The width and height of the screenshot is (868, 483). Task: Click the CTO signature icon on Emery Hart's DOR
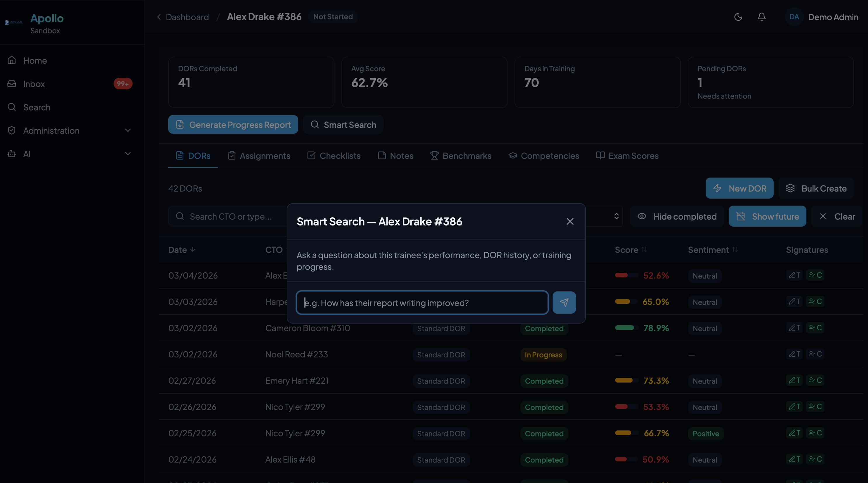pyautogui.click(x=815, y=381)
